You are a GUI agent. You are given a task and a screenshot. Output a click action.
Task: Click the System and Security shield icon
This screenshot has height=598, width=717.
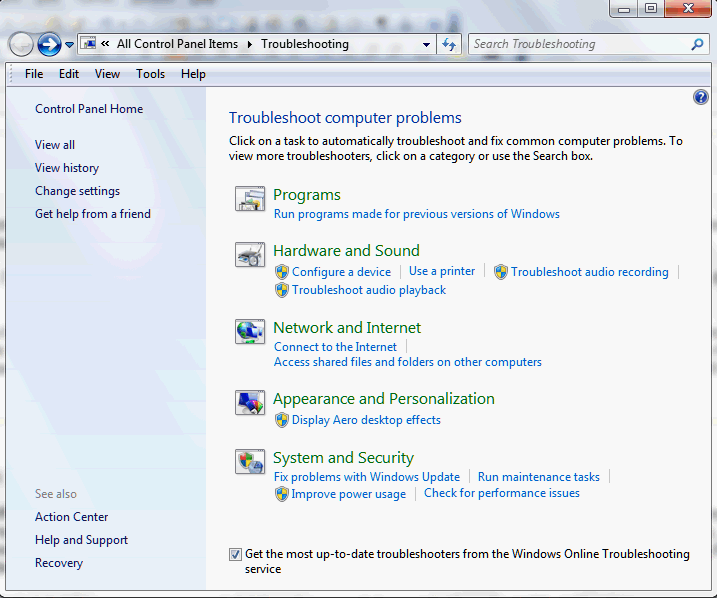tap(250, 461)
